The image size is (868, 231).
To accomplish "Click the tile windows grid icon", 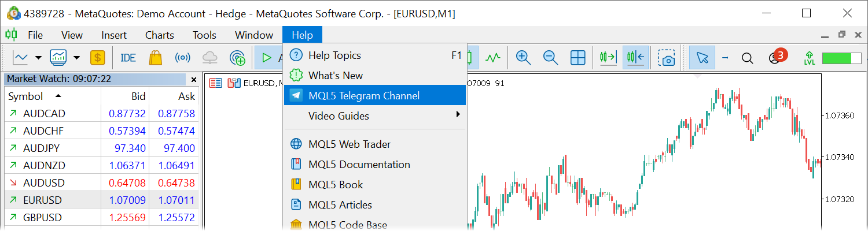I will coord(578,58).
